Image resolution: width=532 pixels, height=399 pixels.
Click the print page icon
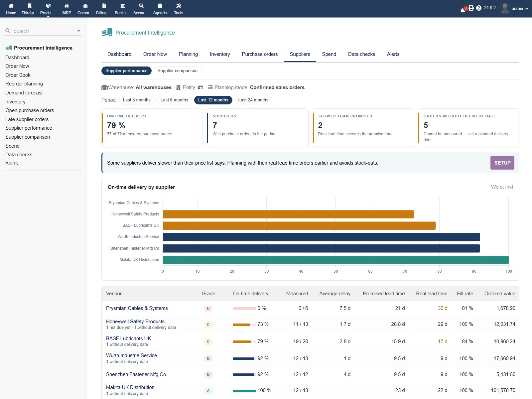click(471, 8)
